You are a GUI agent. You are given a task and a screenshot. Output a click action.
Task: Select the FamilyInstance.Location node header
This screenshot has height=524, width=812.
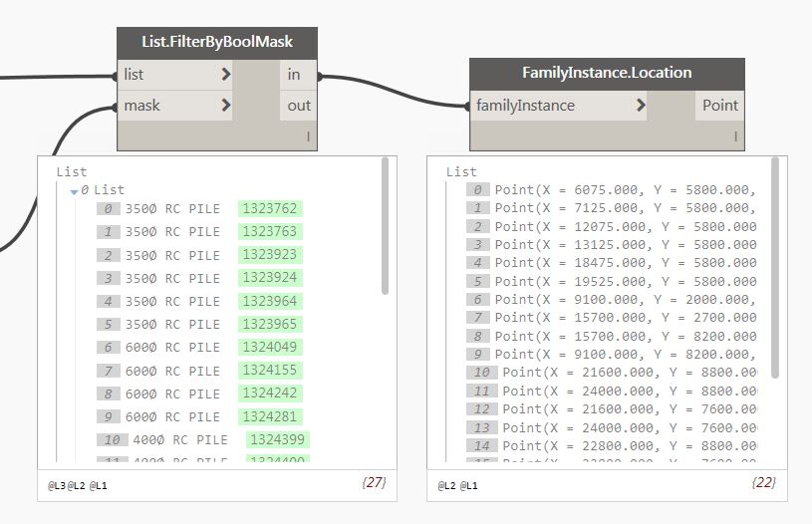pos(607,74)
